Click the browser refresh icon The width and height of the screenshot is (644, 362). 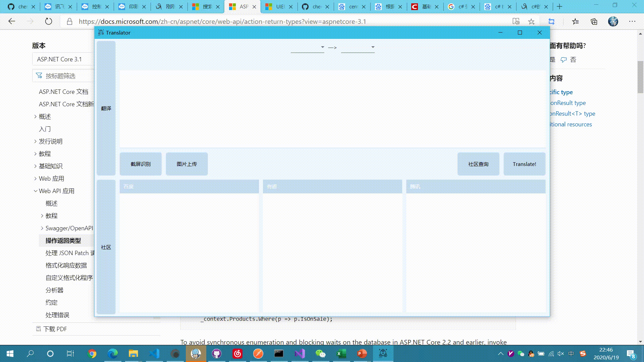[x=49, y=21]
